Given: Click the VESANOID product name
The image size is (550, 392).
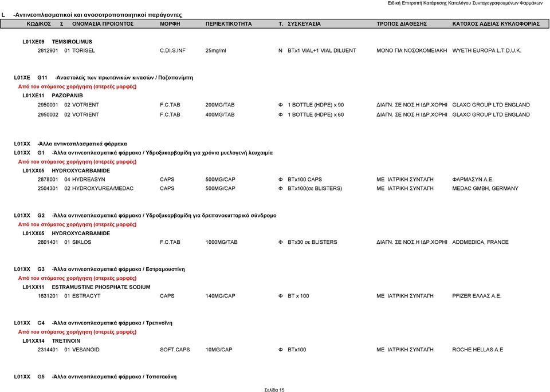Looking at the screenshot, I should pos(85,350).
